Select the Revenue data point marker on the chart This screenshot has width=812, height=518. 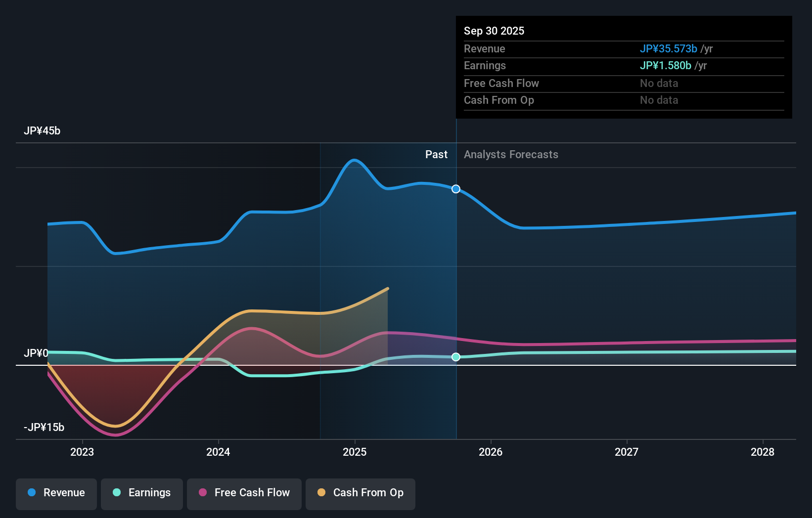tap(455, 189)
